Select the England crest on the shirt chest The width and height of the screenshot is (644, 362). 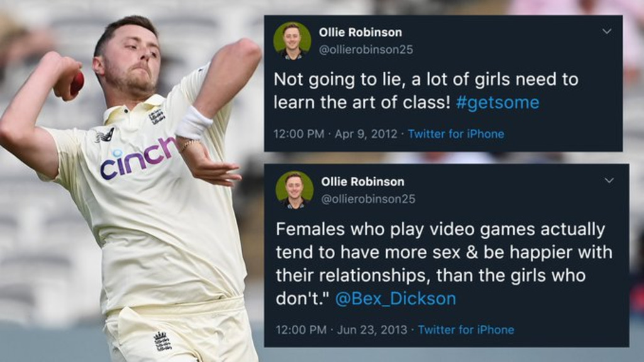[x=157, y=116]
